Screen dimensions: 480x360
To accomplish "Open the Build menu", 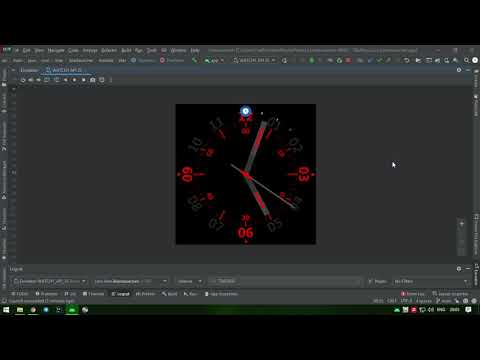I will tap(126, 50).
